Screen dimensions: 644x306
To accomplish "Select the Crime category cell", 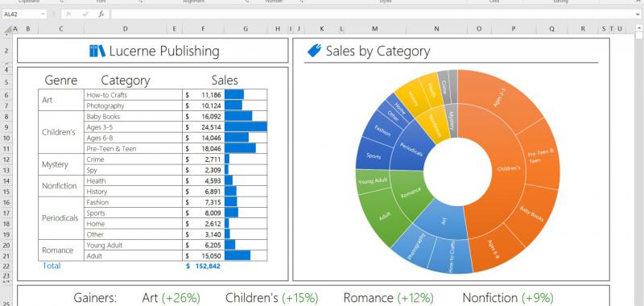I will 133,159.
